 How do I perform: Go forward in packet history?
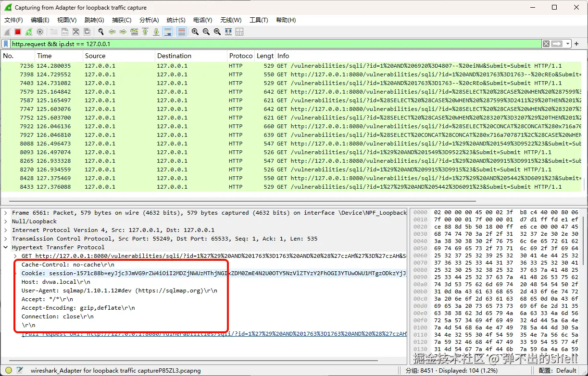coord(123,32)
